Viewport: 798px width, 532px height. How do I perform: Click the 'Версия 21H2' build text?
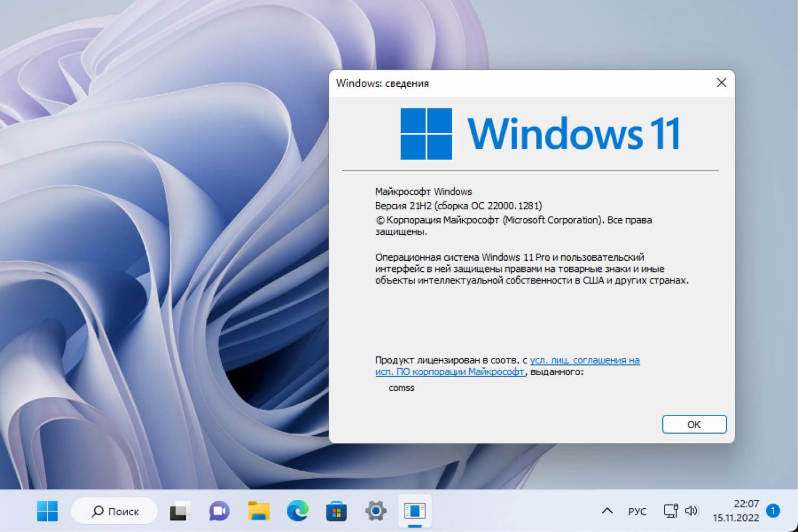459,206
